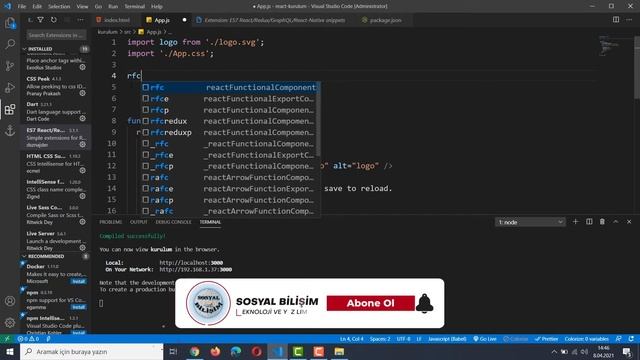Viewport: 640px width, 360px height.
Task: Add a new terminal with plus icon
Action: 576,222
